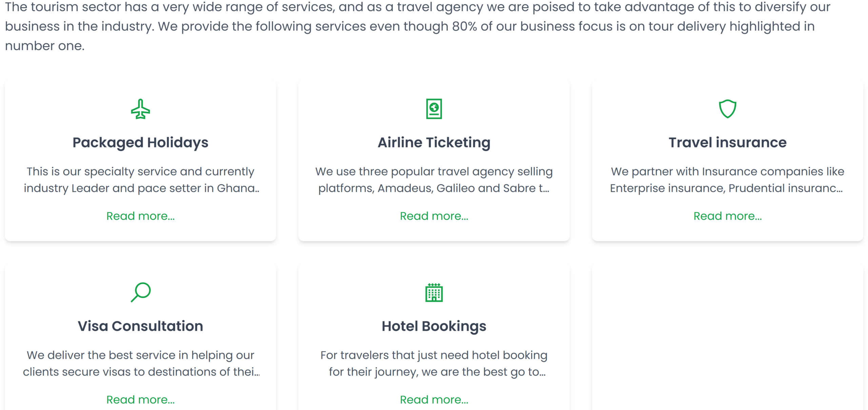The image size is (868, 410).
Task: Click the magnifier icon above Visa Consultation
Action: pos(140,292)
